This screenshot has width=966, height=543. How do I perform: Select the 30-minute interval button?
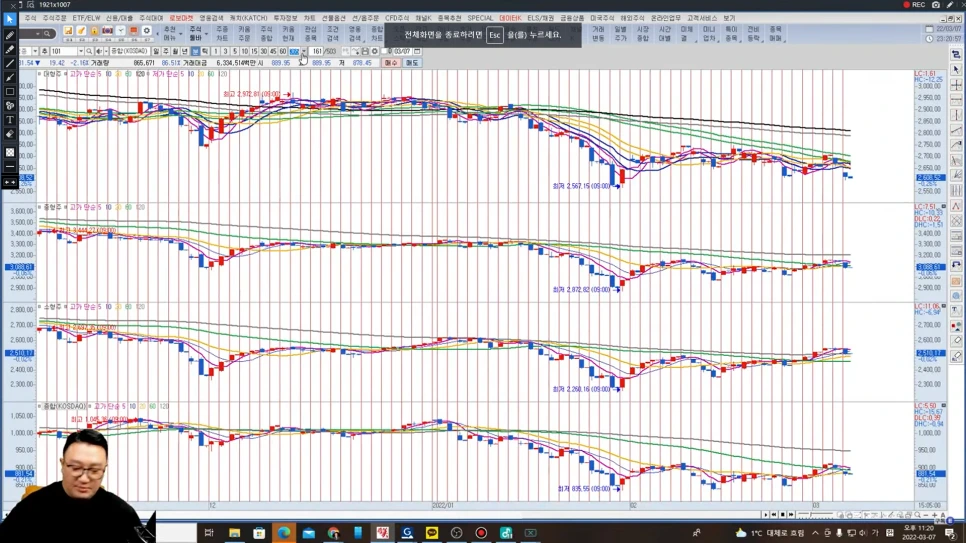point(264,51)
